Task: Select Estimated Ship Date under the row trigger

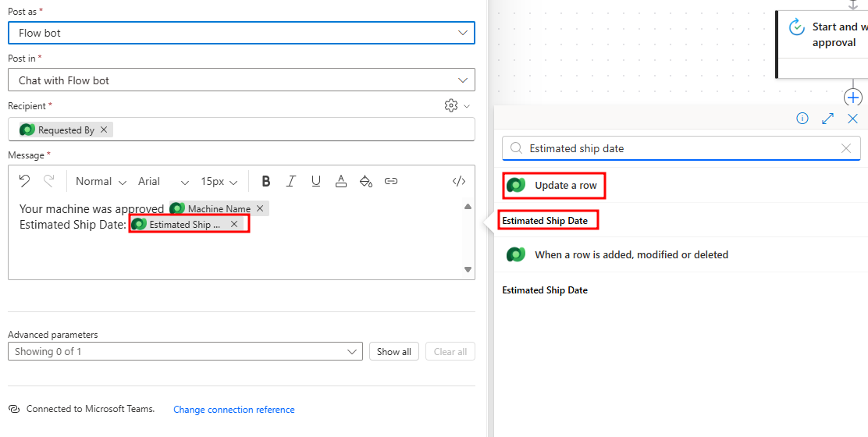Action: 545,290
